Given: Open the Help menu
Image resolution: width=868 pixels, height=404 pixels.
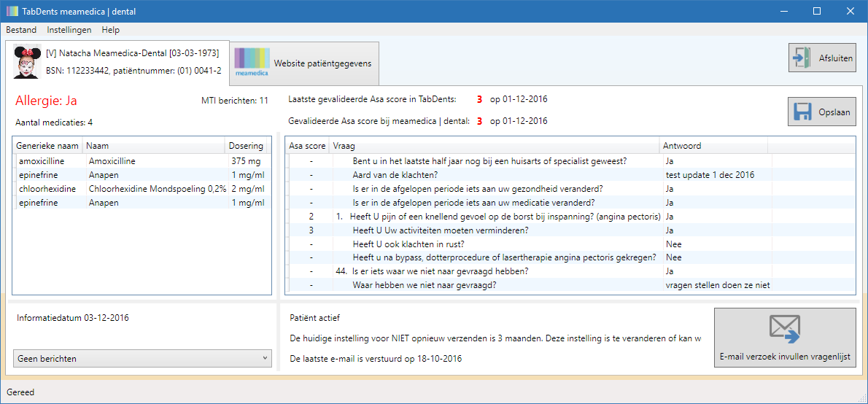Looking at the screenshot, I should pos(111,30).
